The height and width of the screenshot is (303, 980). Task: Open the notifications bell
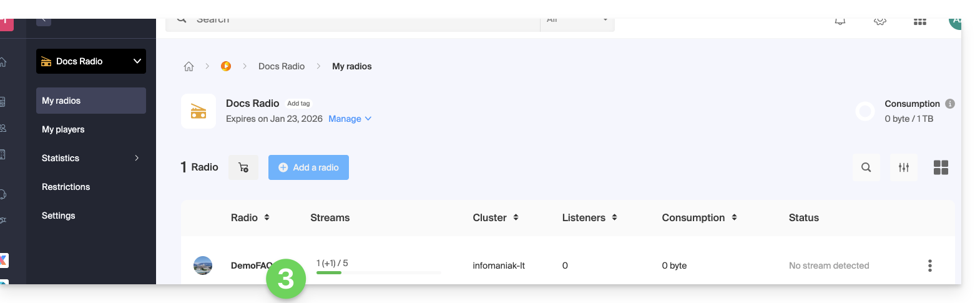point(840,21)
